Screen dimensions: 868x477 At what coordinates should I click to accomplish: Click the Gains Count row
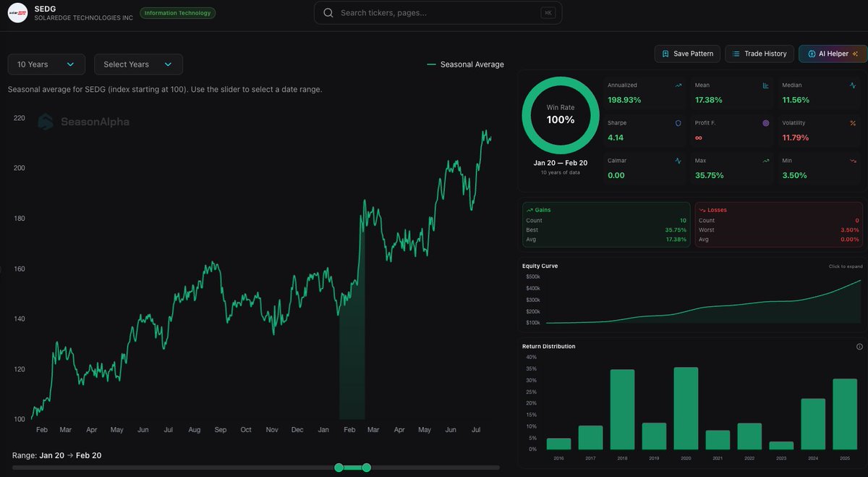tap(606, 221)
